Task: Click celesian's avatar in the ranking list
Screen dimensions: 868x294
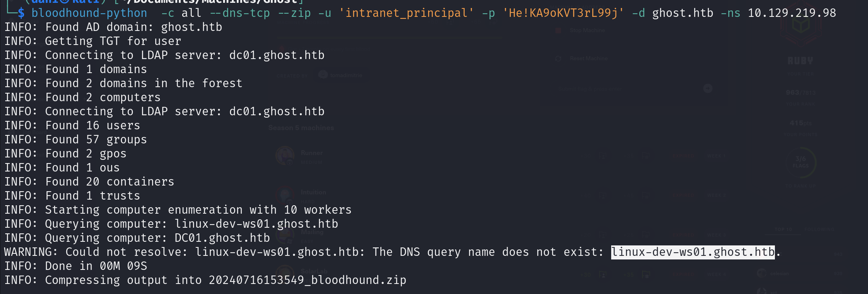Action: click(761, 273)
